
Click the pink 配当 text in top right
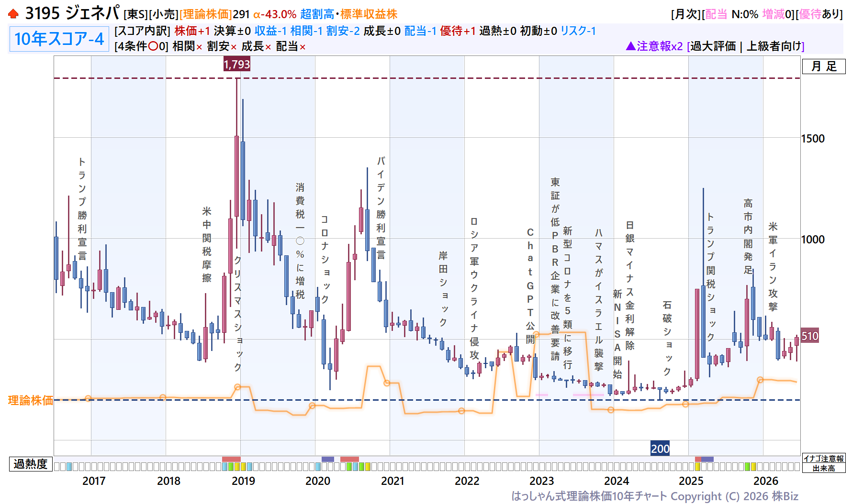click(716, 14)
